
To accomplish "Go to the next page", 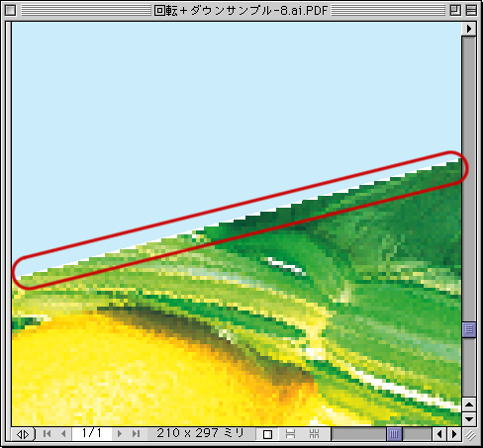I will 120,434.
